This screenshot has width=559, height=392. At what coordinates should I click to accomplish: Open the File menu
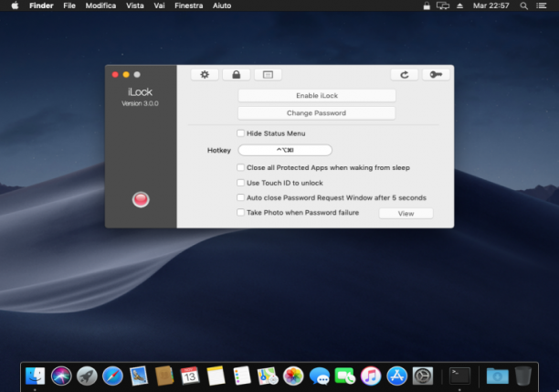pos(69,5)
